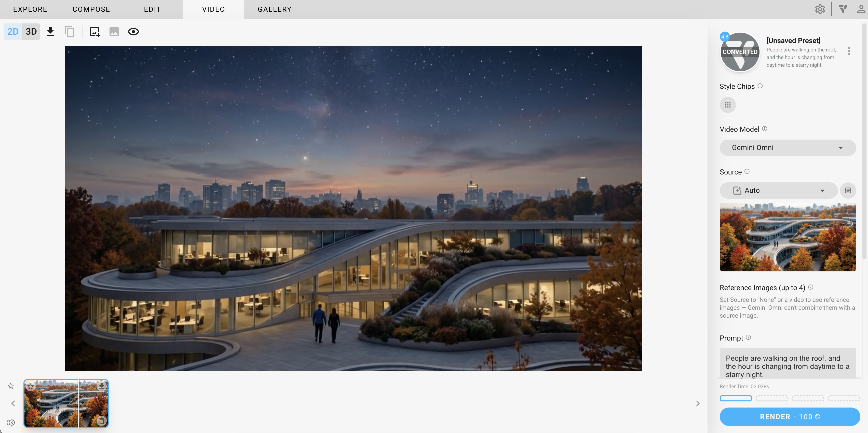Screen dimensions: 868x433
Task: Copy the render to clipboard
Action: (70, 32)
